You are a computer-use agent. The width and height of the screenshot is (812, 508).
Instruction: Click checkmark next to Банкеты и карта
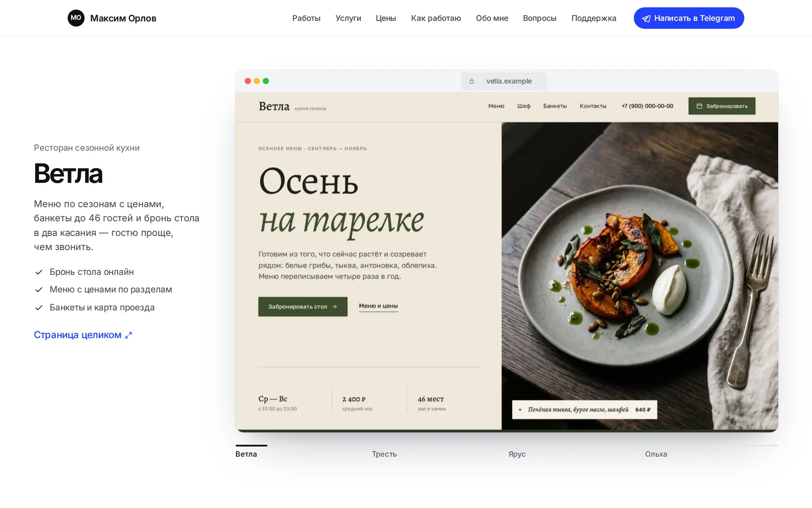[x=39, y=308]
